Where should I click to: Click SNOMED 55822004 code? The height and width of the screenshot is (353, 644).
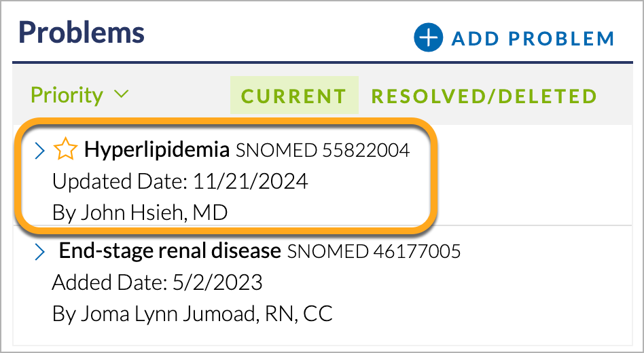point(323,150)
